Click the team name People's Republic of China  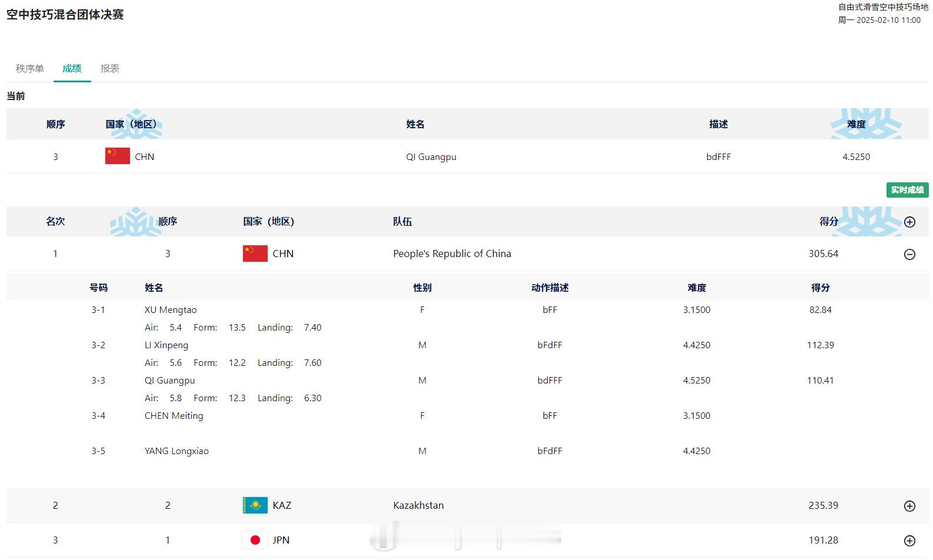[x=452, y=254]
